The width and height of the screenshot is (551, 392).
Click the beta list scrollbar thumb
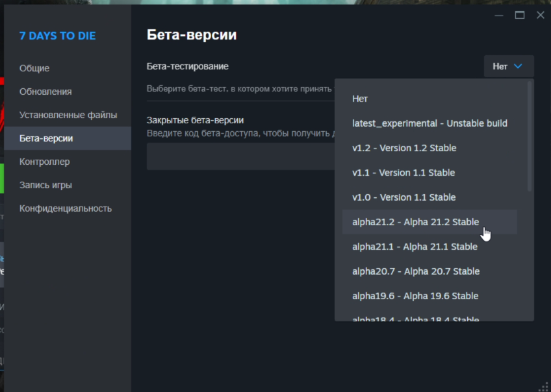(x=530, y=136)
